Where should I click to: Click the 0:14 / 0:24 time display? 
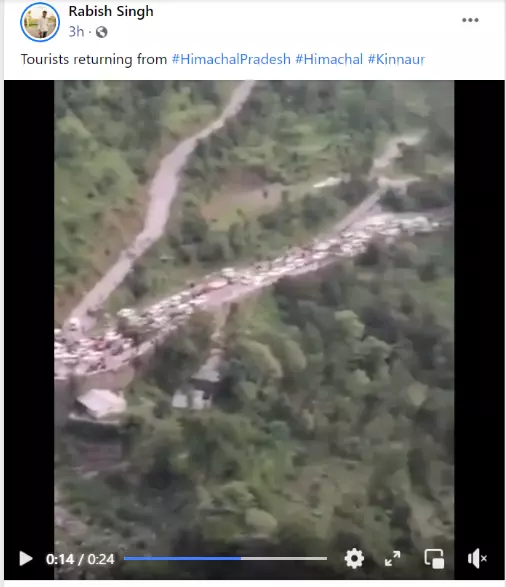click(80, 559)
